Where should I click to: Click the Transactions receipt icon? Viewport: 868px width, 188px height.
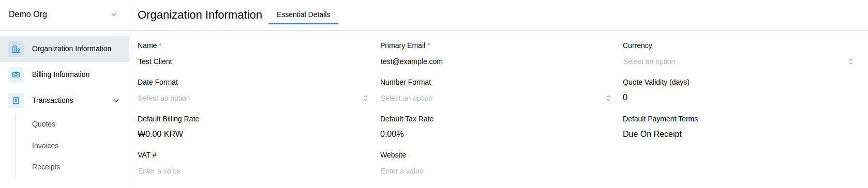(16, 101)
